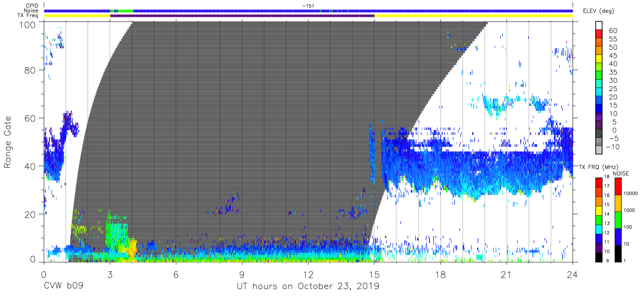The width and height of the screenshot is (644, 297).
Task: Click the Range Gate axis title
Action: tap(8, 142)
